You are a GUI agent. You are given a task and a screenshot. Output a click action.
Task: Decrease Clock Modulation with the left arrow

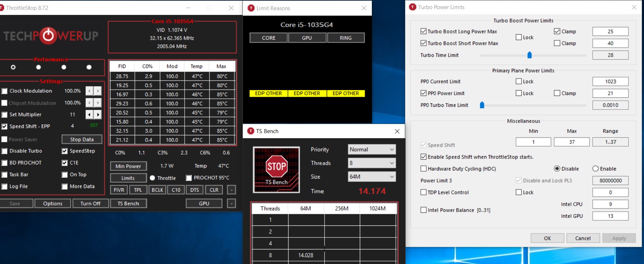click(x=89, y=91)
